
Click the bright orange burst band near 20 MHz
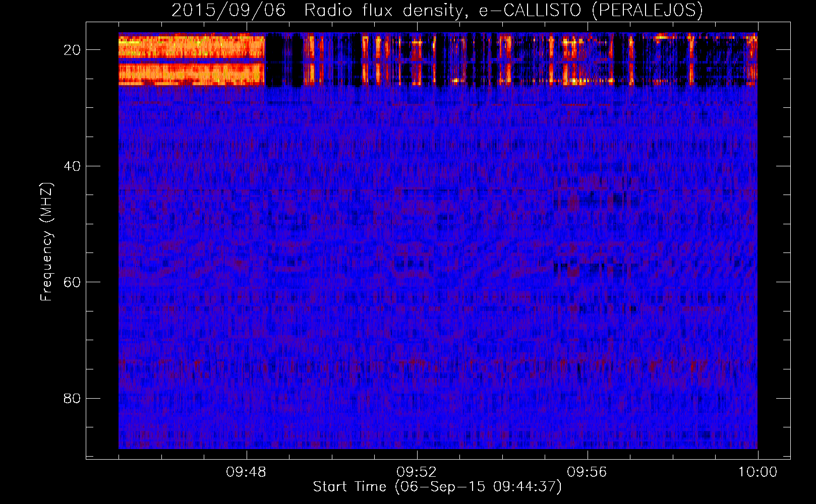click(192, 59)
